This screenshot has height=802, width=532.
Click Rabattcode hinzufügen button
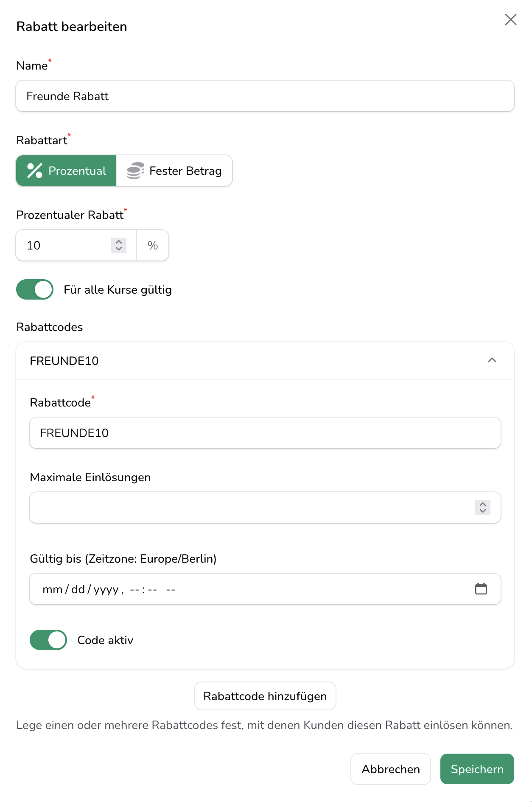265,696
